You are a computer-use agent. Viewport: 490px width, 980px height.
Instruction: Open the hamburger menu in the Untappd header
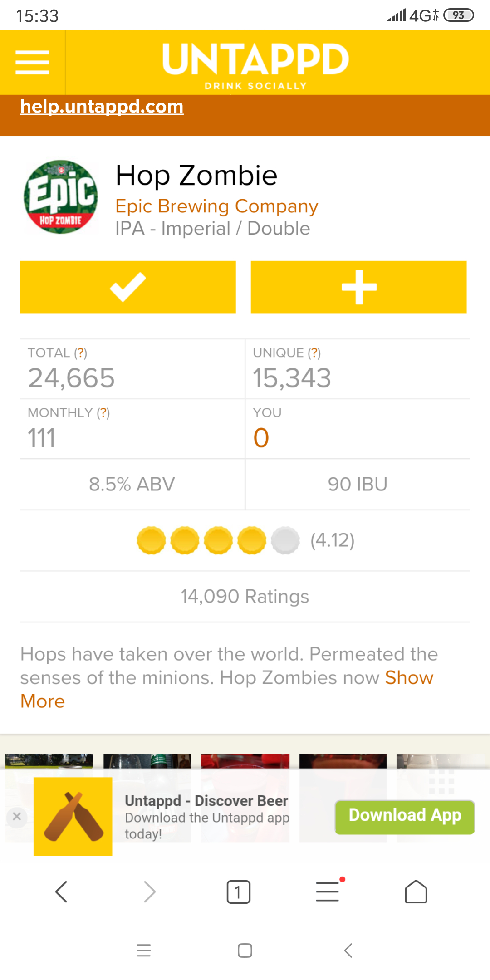[x=32, y=62]
